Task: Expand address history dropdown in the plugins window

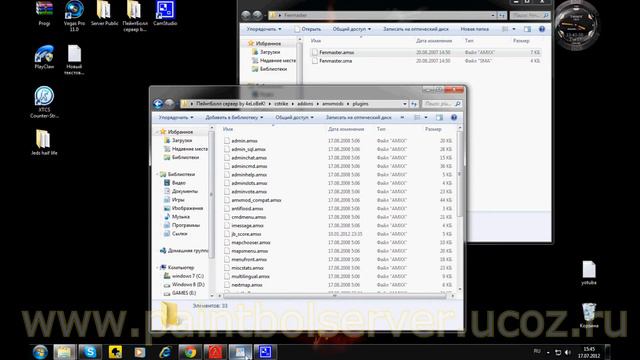Action: click(x=404, y=104)
